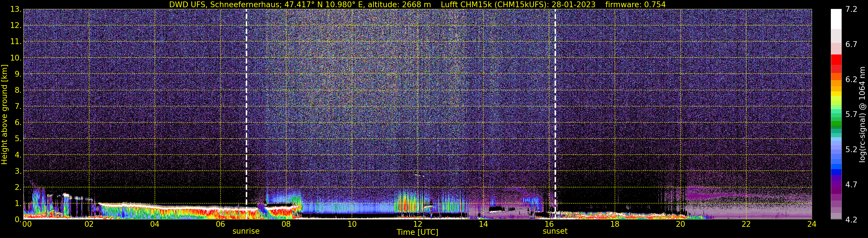Click the "1." height axis tick label
Image resolution: width=868 pixels, height=238 pixels.
(18, 204)
